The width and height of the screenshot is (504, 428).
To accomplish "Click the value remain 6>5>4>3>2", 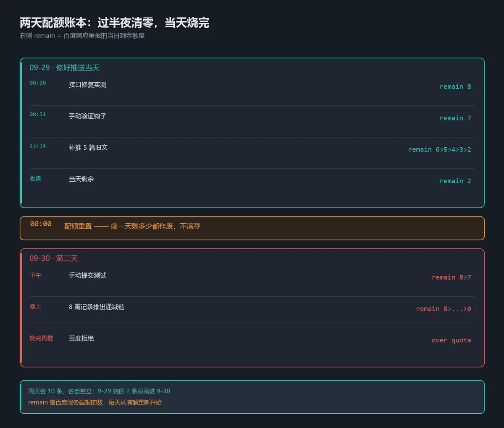I will pos(440,149).
